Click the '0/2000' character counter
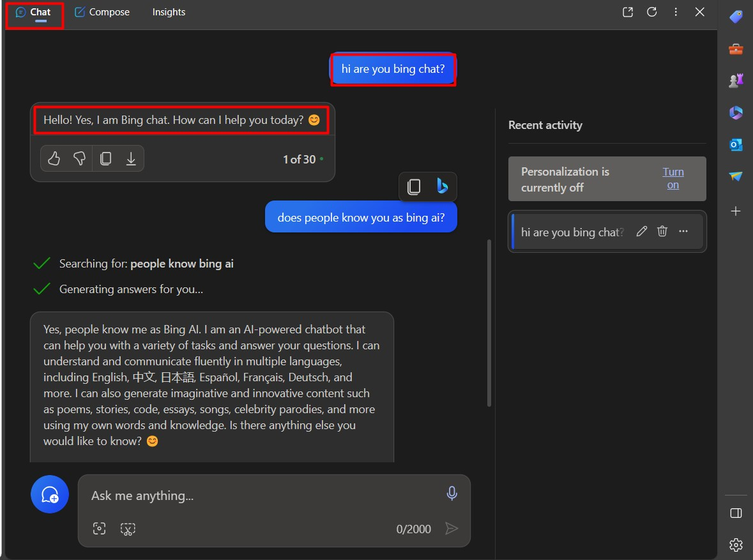The width and height of the screenshot is (753, 560). click(413, 529)
